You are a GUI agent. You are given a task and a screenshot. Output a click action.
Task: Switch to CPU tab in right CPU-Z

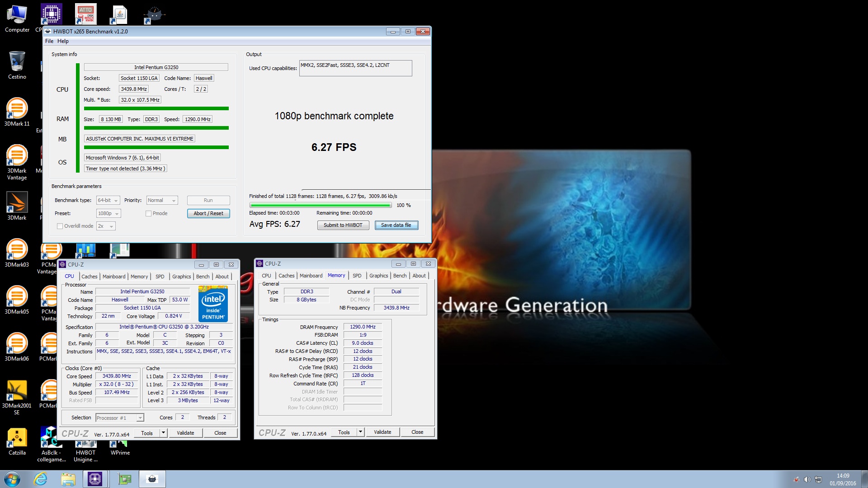[x=266, y=276]
